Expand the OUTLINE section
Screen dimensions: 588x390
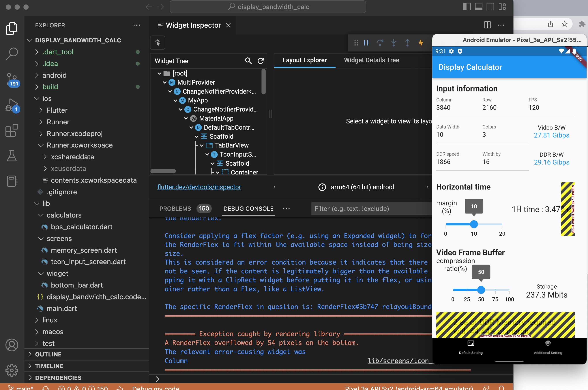tap(48, 354)
